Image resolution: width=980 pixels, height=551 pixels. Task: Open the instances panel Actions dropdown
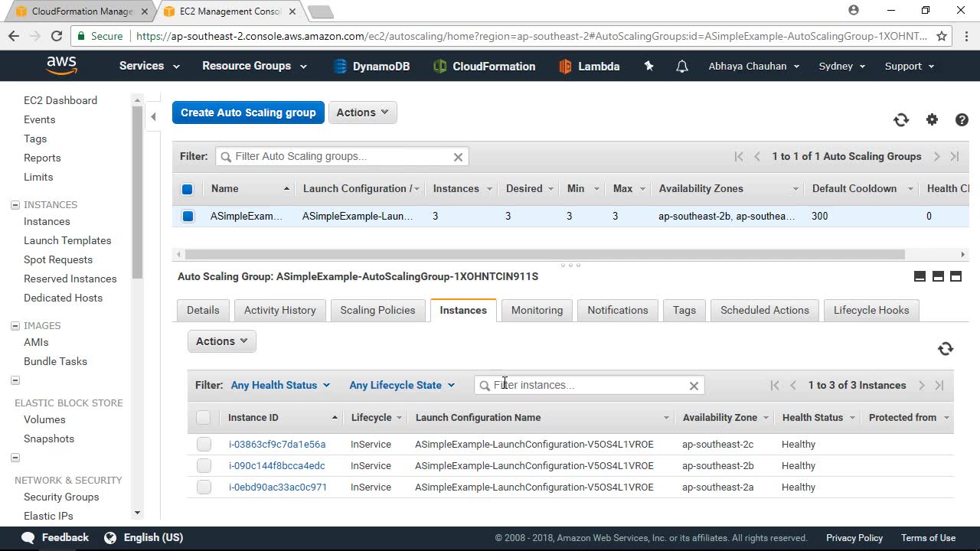(x=222, y=341)
